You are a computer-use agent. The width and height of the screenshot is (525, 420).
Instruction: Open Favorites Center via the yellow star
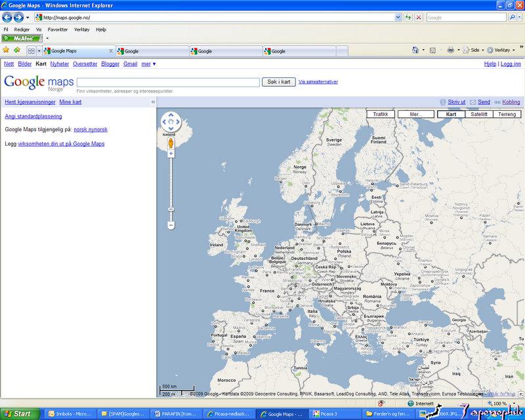coord(6,50)
